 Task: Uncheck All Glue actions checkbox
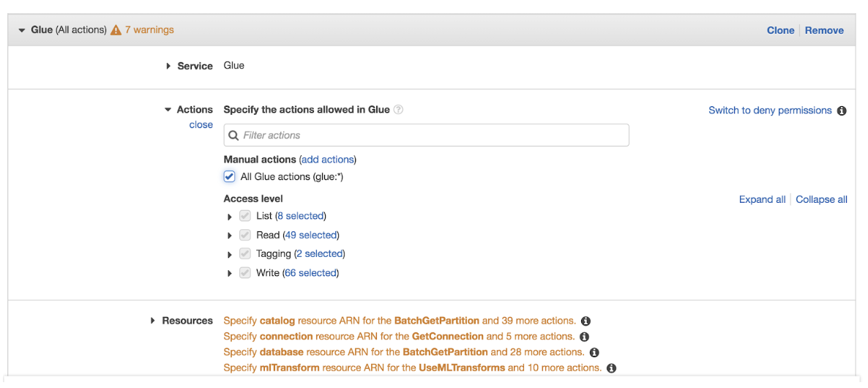click(229, 176)
